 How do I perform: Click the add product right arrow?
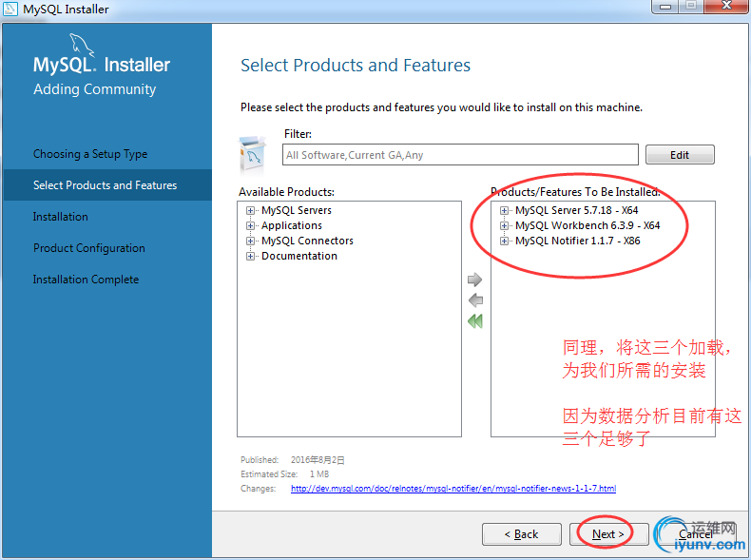pyautogui.click(x=474, y=280)
